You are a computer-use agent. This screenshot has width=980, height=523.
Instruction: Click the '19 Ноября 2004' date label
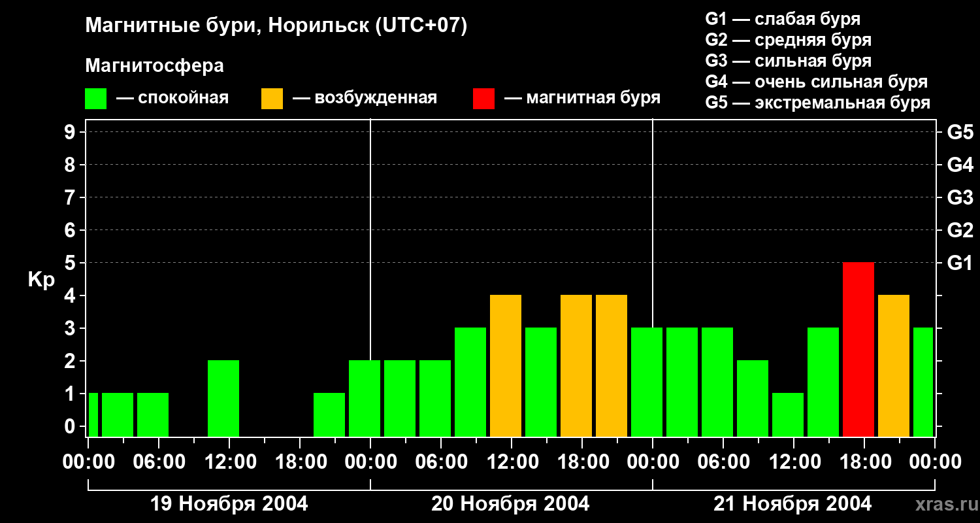pos(229,504)
